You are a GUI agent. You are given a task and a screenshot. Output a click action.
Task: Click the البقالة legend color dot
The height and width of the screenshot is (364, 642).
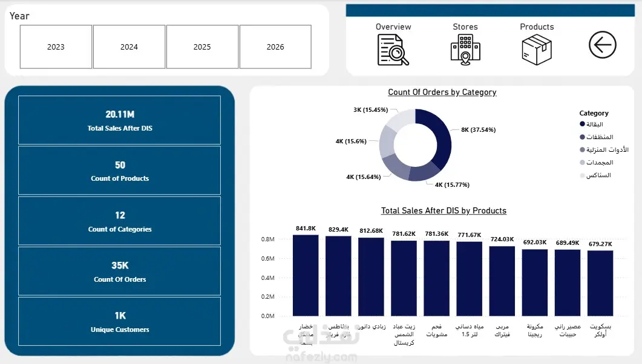582,124
